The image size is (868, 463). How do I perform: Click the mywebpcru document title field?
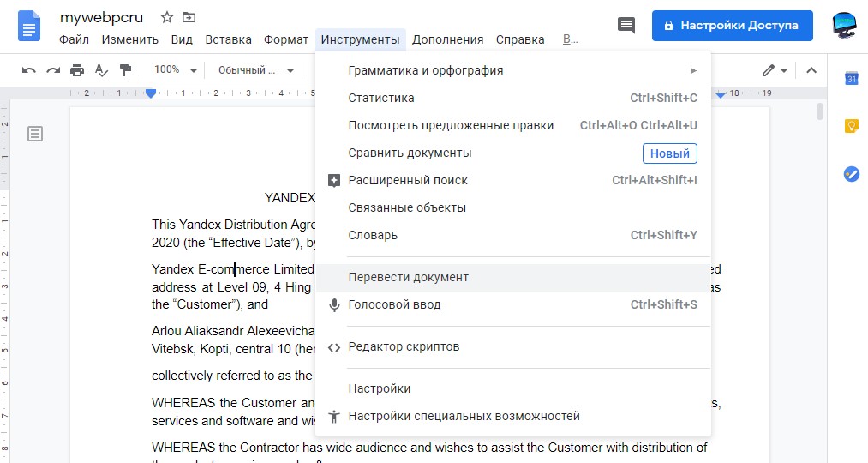(x=101, y=18)
